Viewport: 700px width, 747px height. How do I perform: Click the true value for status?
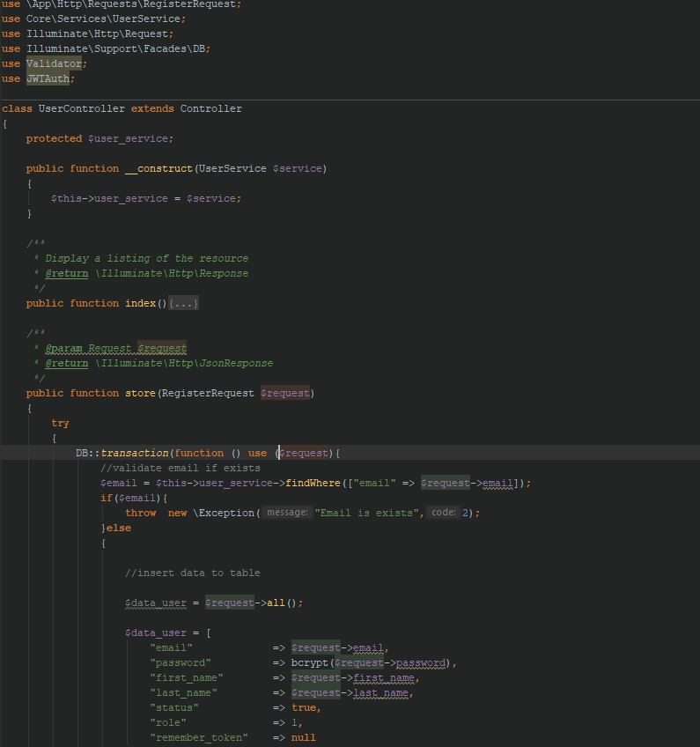point(304,708)
